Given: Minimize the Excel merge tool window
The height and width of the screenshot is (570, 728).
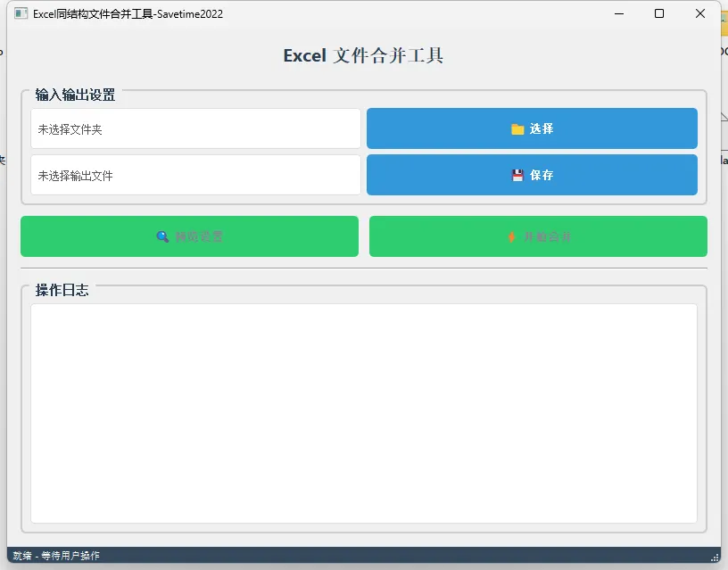Looking at the screenshot, I should click(619, 13).
